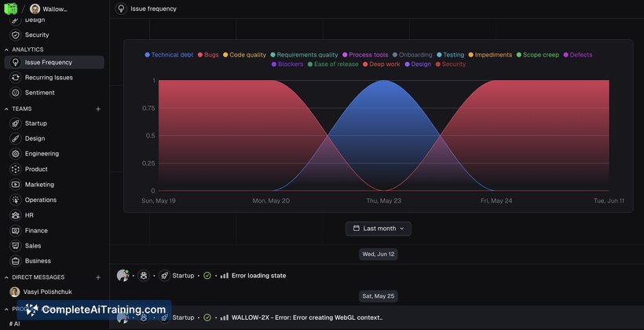The height and width of the screenshot is (330, 644).
Task: Toggle the Scope creep legend entry
Action: point(538,55)
